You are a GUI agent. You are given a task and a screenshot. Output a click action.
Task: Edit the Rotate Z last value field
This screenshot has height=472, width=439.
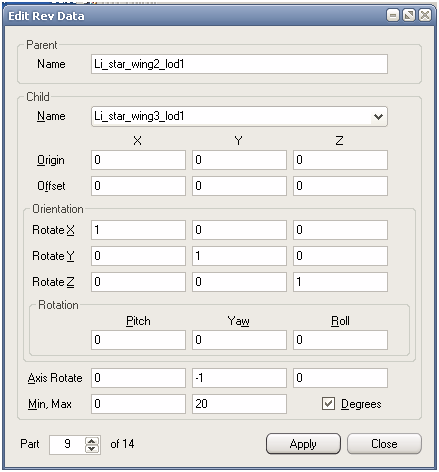pyautogui.click(x=340, y=282)
